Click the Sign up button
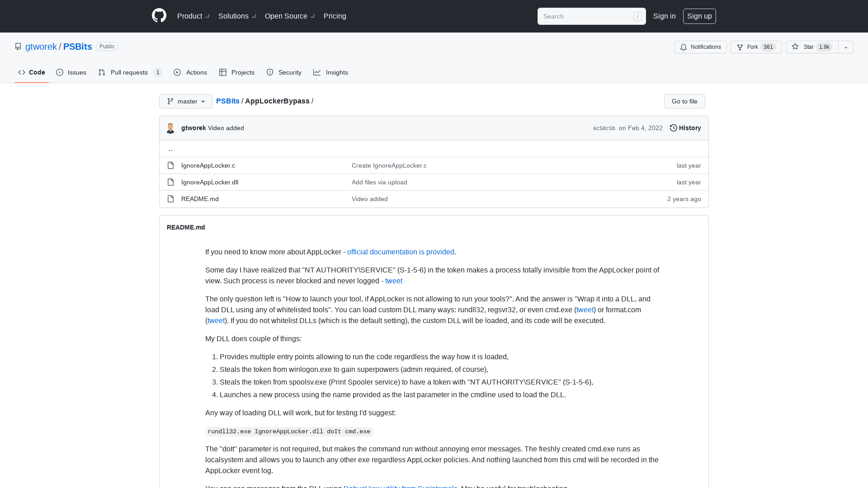Viewport: 868px width, 488px height. coord(699,16)
